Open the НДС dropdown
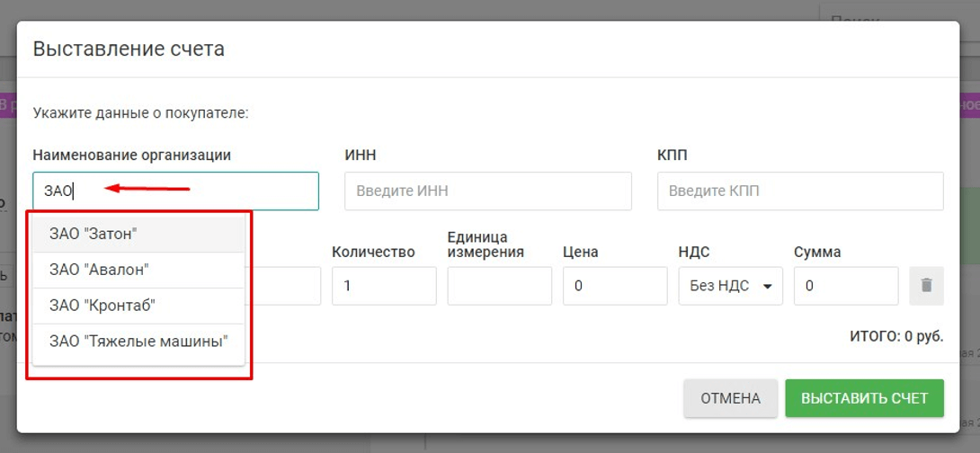The height and width of the screenshot is (453, 980). coord(730,286)
